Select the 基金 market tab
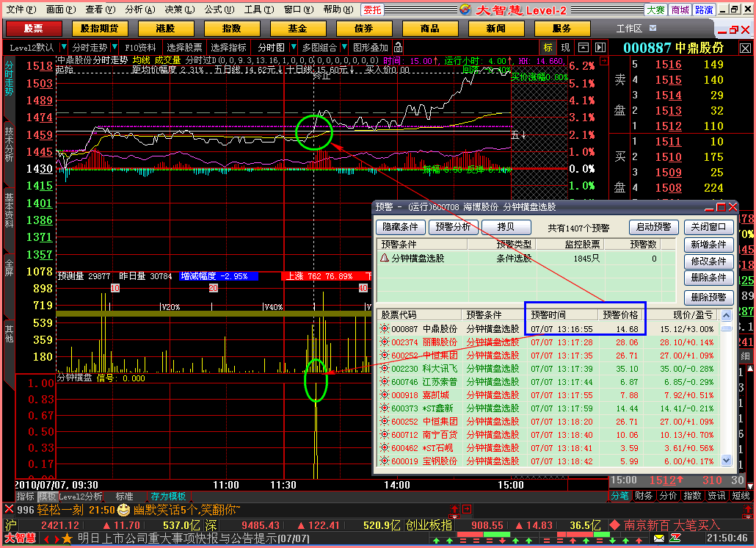 297,29
